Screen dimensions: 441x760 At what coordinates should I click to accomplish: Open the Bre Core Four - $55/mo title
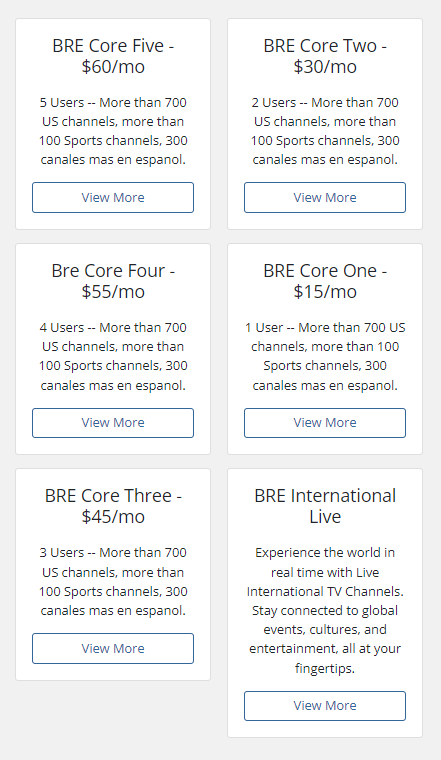(x=113, y=281)
